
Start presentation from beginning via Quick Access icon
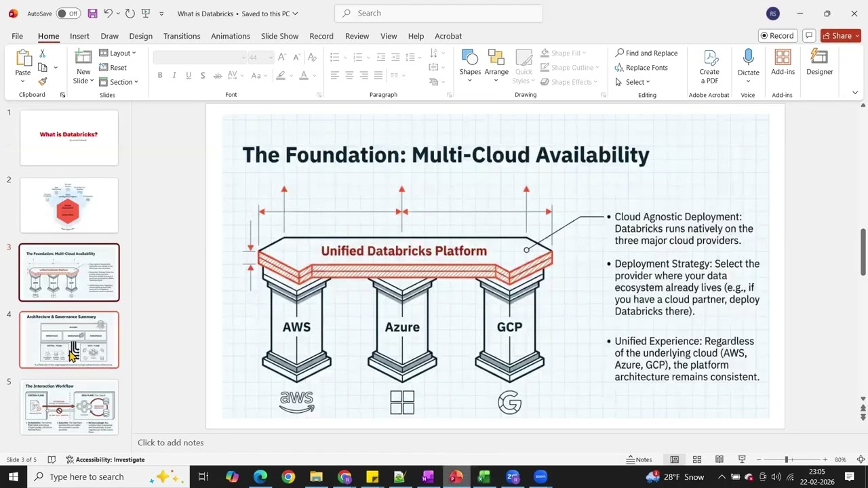(146, 14)
